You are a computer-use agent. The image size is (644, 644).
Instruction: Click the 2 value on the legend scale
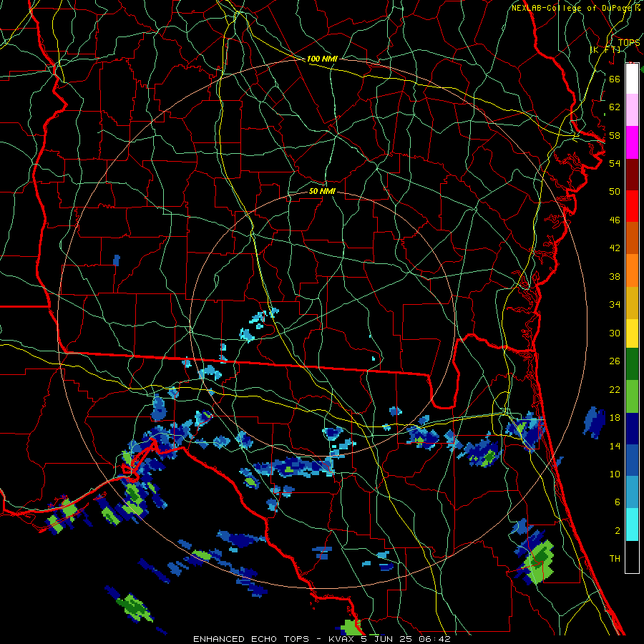pyautogui.click(x=618, y=531)
